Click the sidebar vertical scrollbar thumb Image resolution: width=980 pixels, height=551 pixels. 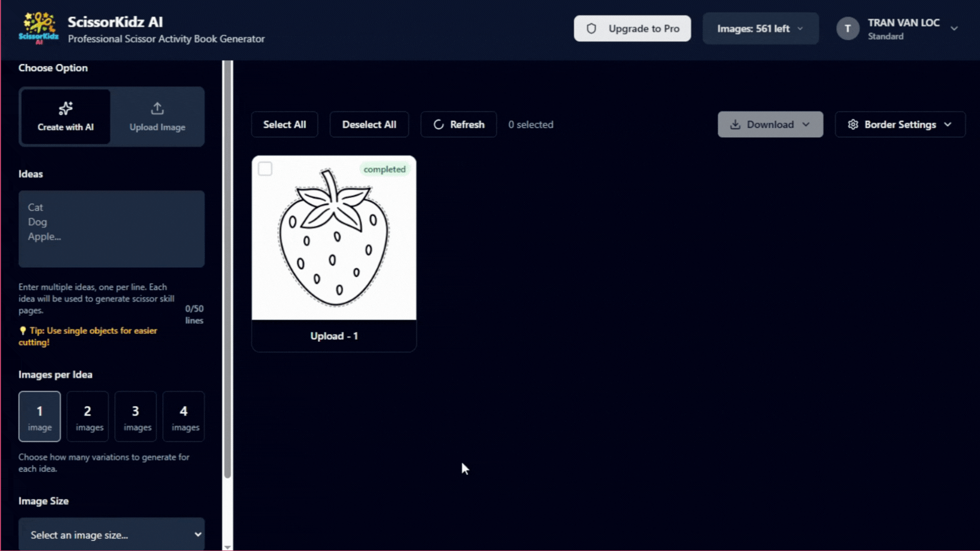pyautogui.click(x=228, y=270)
